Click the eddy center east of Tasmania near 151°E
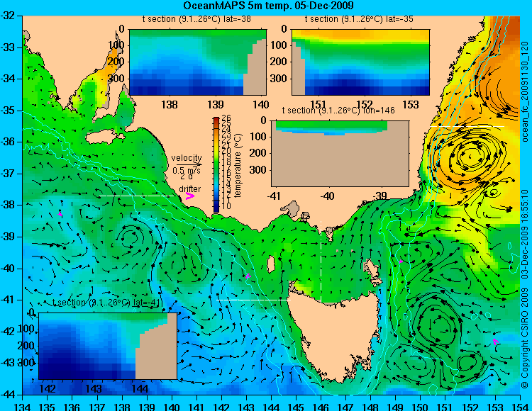The width and height of the screenshot is (532, 411). pyautogui.click(x=439, y=324)
